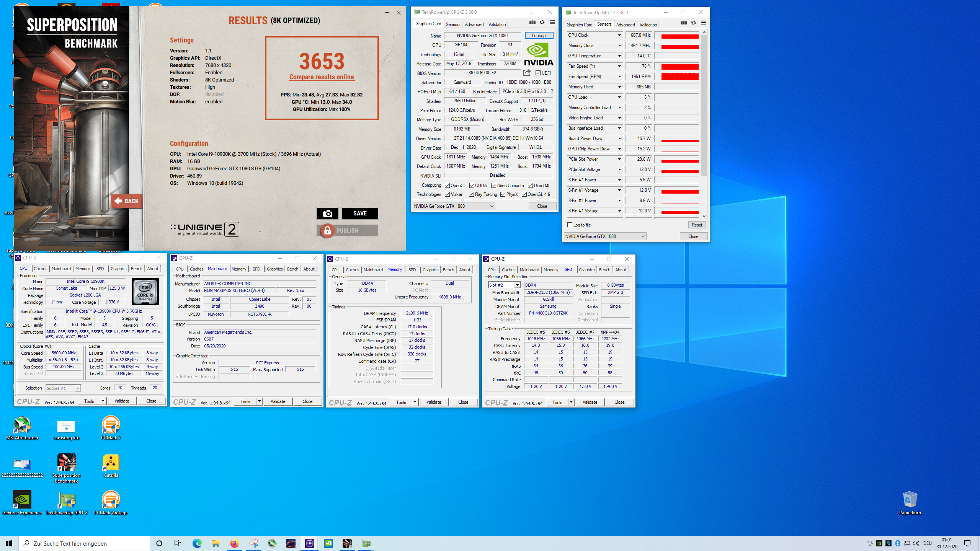Switch to Advanced tab in left GPU-Z

(x=474, y=24)
